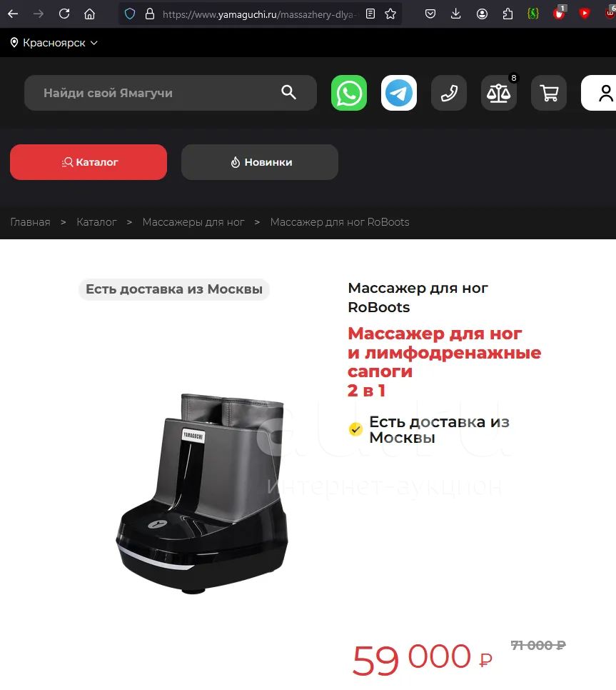Bookmark this page with the star
Image resolution: width=616 pixels, height=690 pixels.
click(390, 14)
